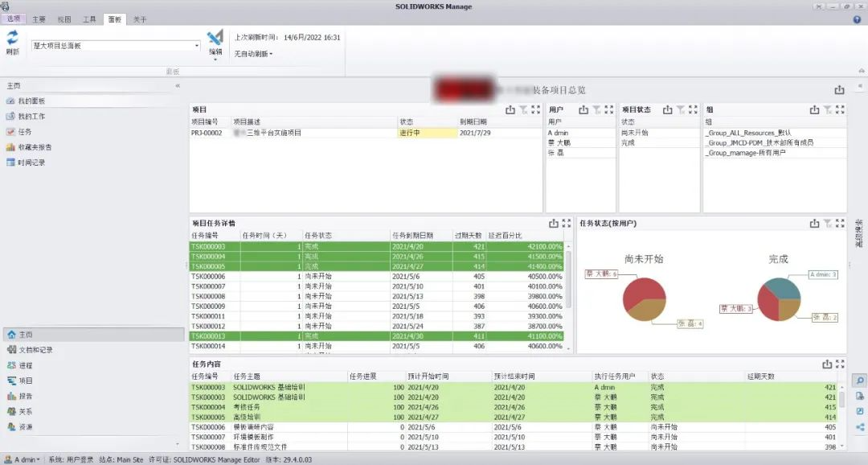Image resolution: width=868 pixels, height=465 pixels.
Task: Expand more navigation options arrow at sidebar bottom
Action: click(x=178, y=444)
